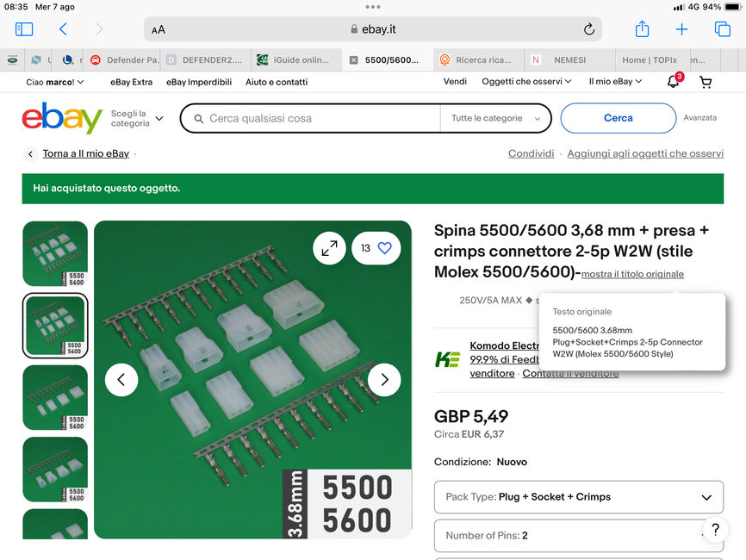This screenshot has width=746, height=560.
Task: Click the Cerca search button
Action: pos(618,118)
